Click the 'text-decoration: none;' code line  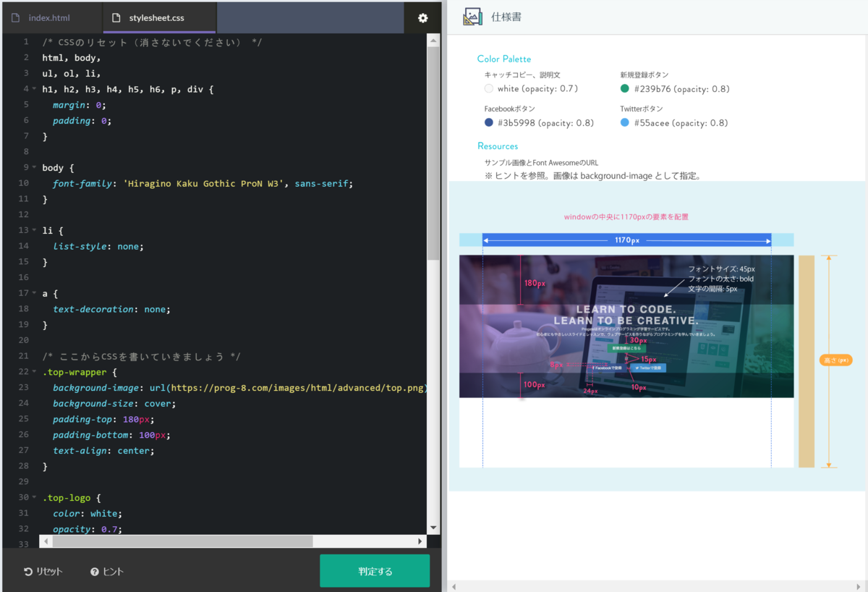point(111,309)
